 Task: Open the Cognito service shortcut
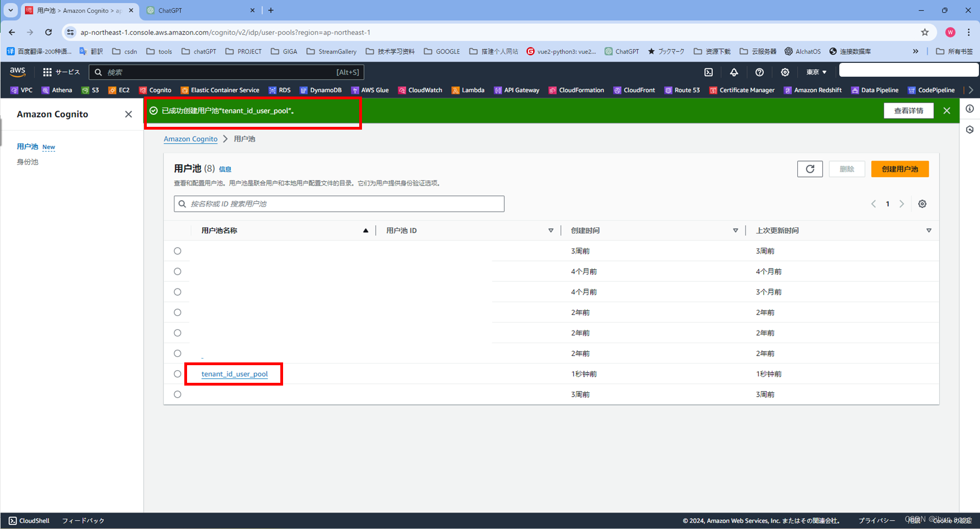click(155, 90)
